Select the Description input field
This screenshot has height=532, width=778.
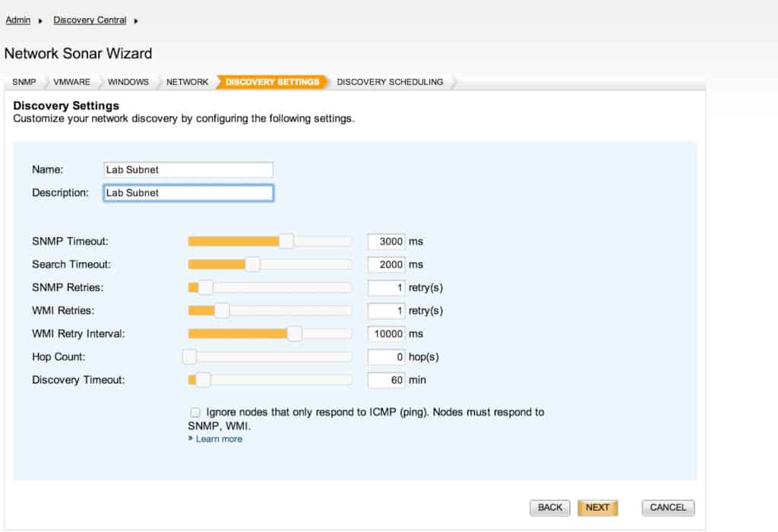[x=188, y=192]
